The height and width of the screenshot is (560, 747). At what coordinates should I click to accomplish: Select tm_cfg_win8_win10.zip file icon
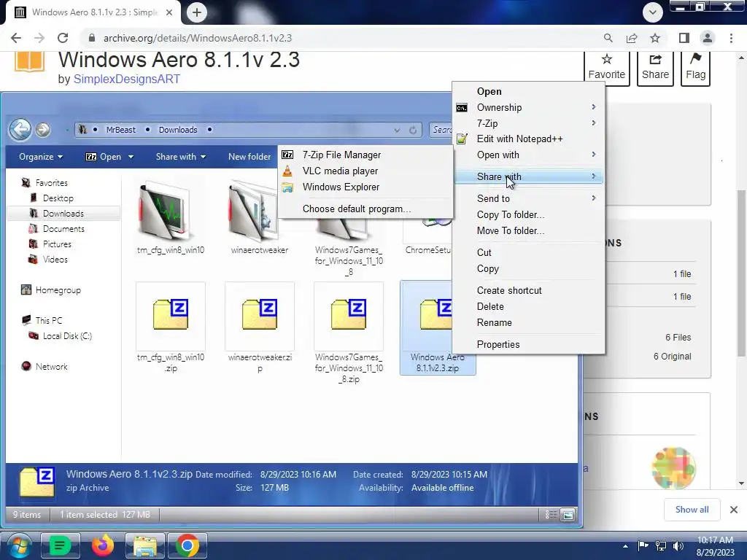171,314
